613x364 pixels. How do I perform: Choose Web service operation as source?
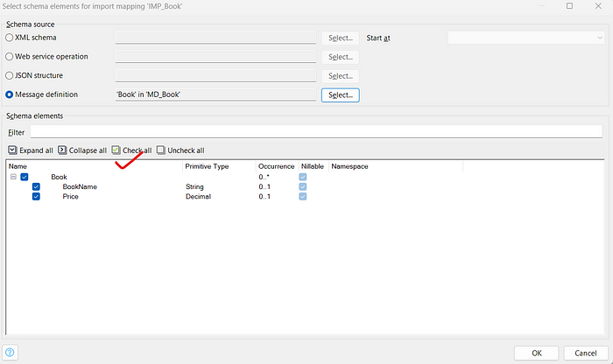tap(10, 57)
